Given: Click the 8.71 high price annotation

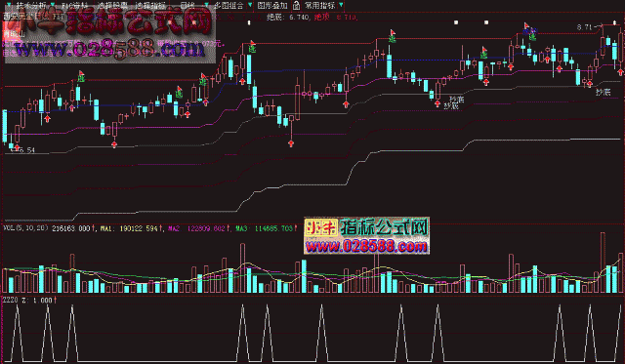Looking at the screenshot, I should tap(584, 27).
